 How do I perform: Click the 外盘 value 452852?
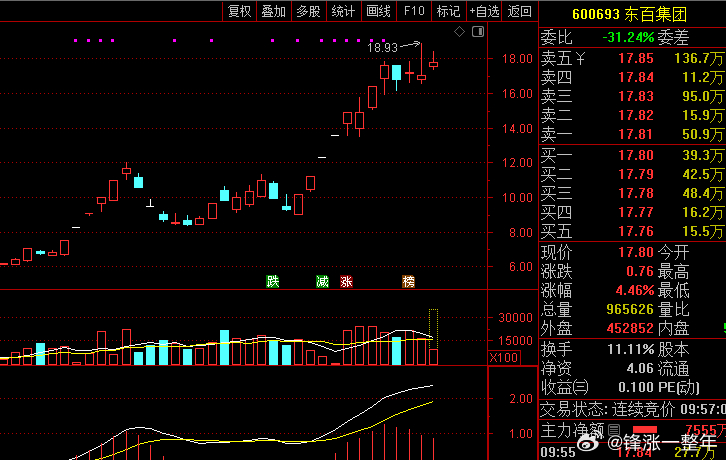point(630,328)
